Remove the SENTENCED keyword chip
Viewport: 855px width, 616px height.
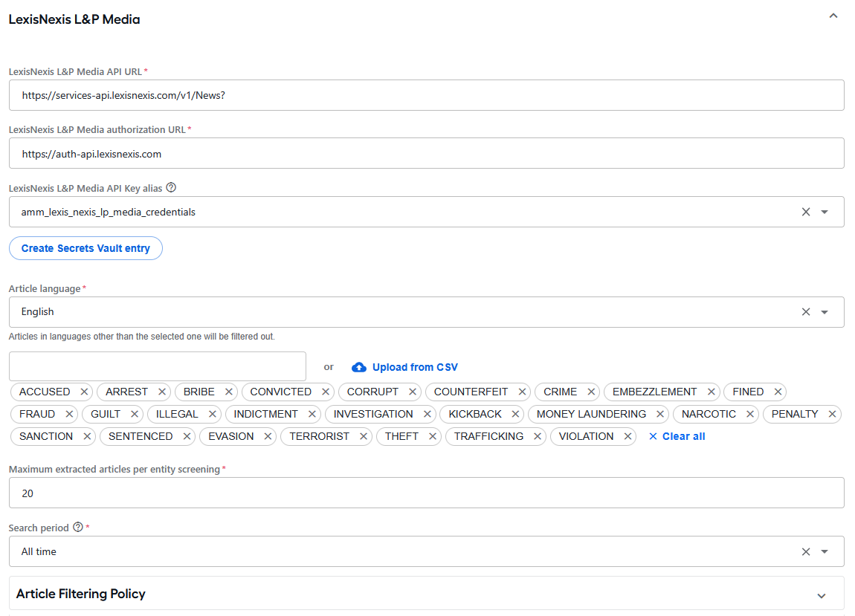click(x=187, y=437)
